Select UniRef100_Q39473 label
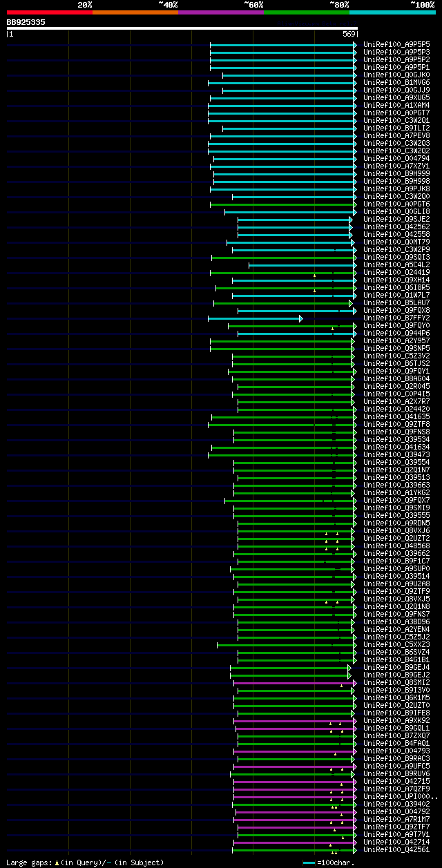442x868 pixels. tap(396, 454)
